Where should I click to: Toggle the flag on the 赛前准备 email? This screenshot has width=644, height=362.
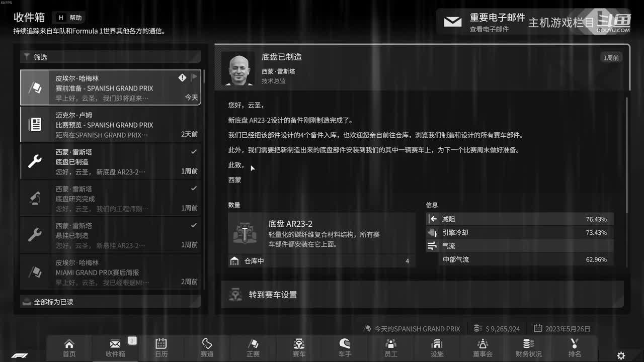[x=194, y=77]
